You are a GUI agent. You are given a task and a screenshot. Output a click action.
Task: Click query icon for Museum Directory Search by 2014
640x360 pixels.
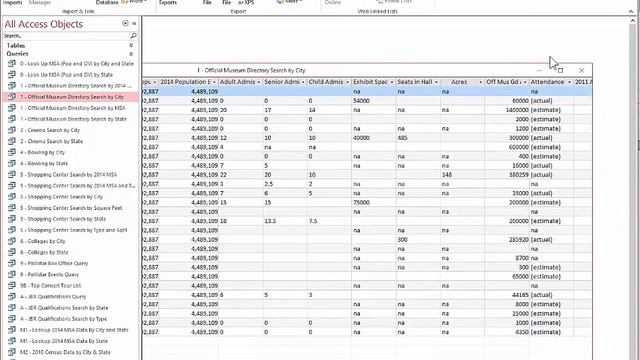12,86
